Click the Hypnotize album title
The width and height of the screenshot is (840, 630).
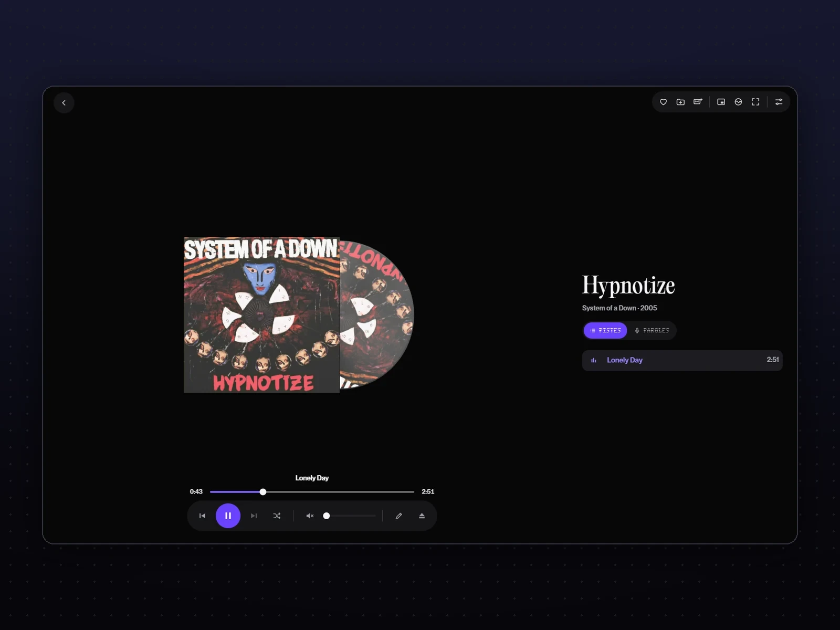click(628, 286)
